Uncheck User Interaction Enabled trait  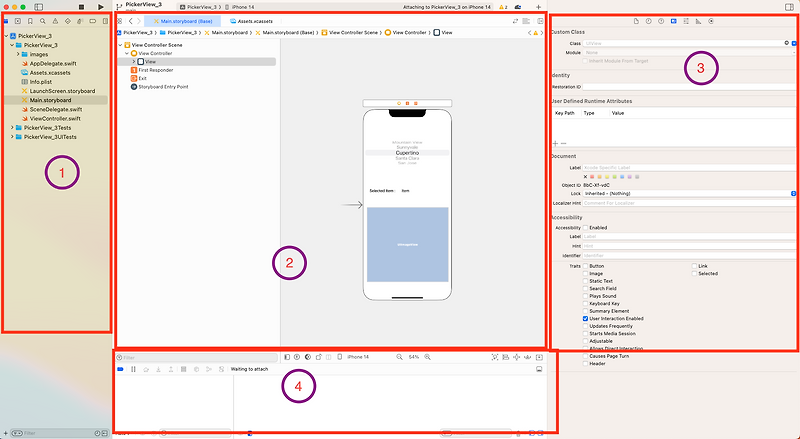586,319
